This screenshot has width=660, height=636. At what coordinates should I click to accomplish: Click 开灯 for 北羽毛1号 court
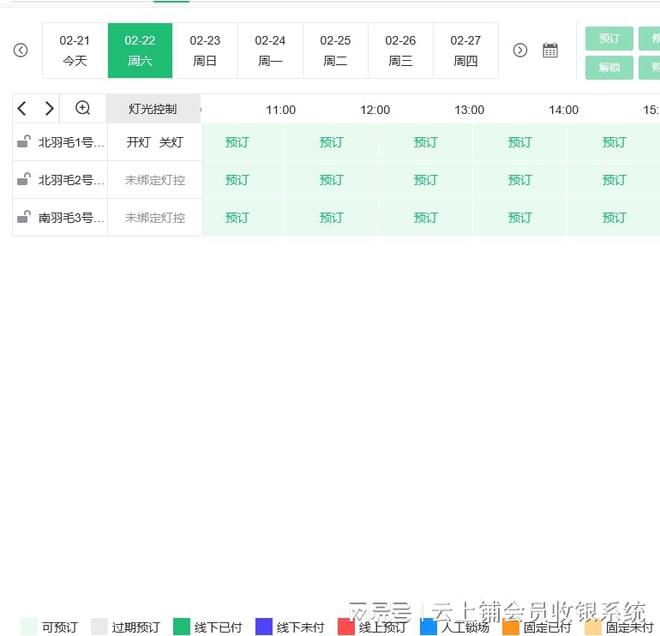click(138, 142)
